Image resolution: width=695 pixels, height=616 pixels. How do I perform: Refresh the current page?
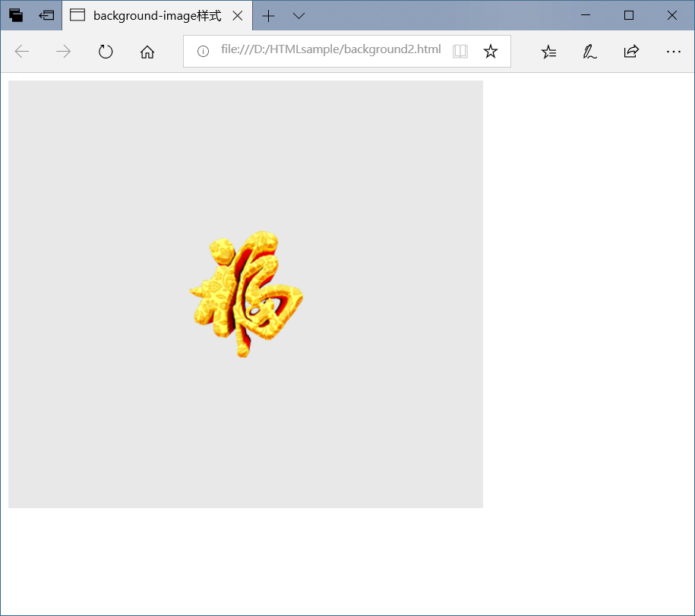point(106,52)
